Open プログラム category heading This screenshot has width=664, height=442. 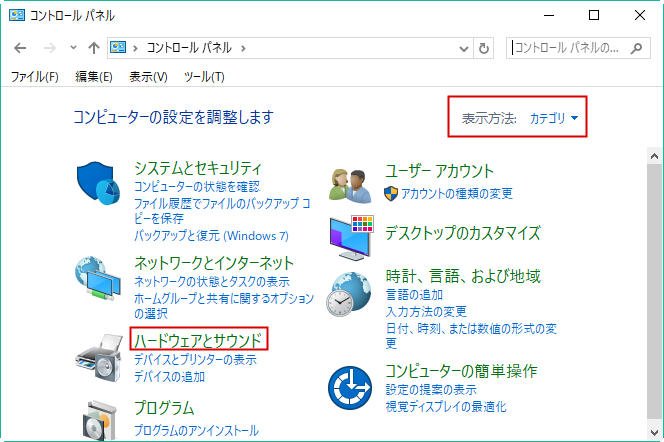tap(164, 408)
